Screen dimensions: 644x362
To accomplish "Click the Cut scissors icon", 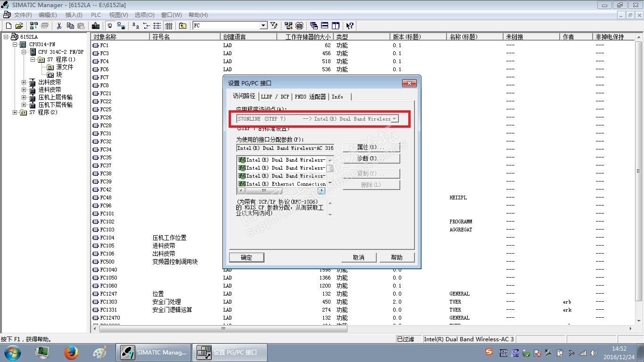I will 59,26.
